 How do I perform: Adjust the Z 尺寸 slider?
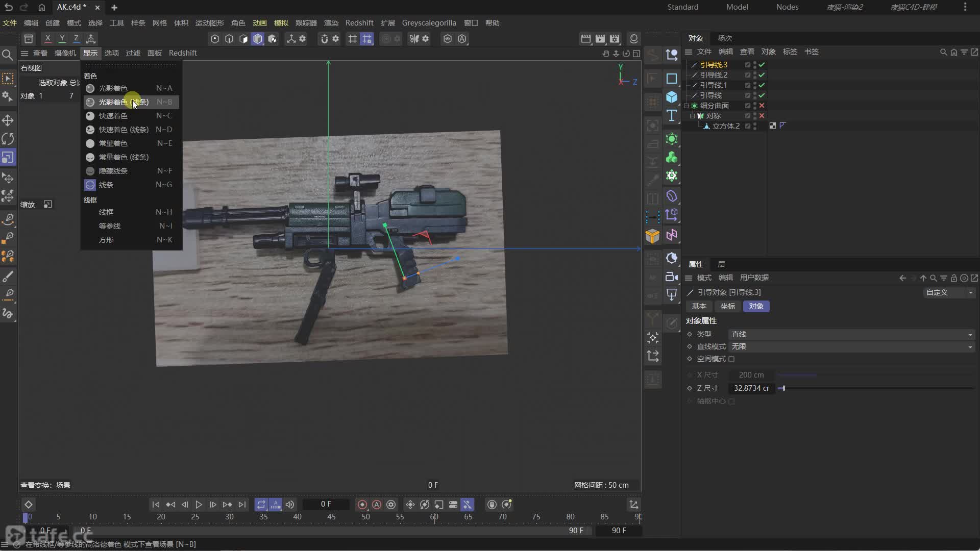coord(783,388)
